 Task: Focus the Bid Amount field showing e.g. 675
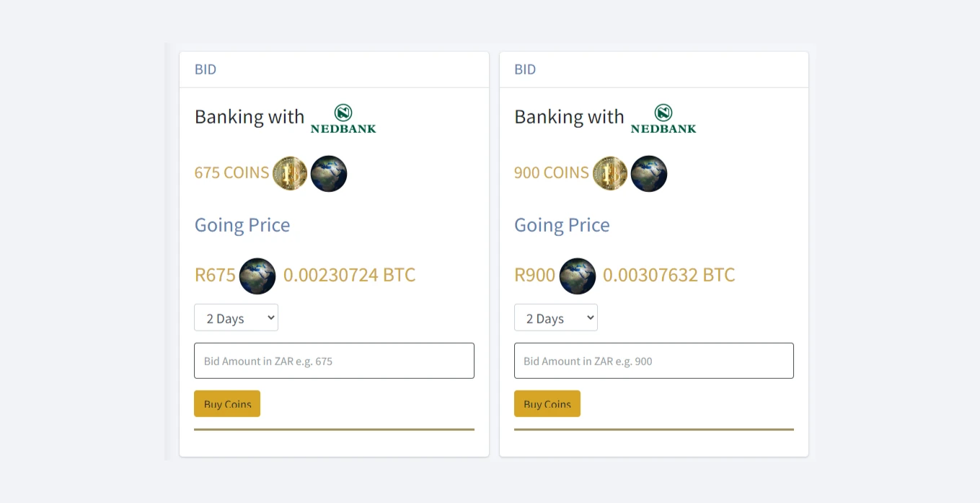click(x=334, y=361)
